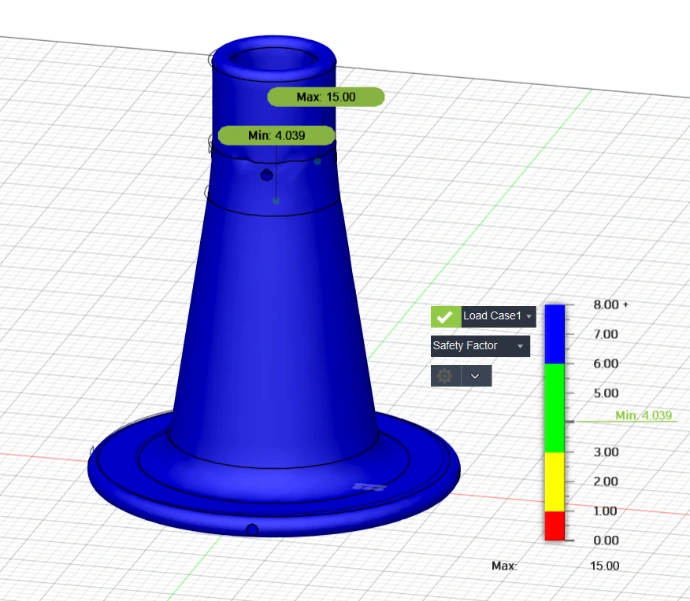Open the legend settings gear icon
Image resolution: width=690 pixels, height=601 pixels.
[x=445, y=376]
